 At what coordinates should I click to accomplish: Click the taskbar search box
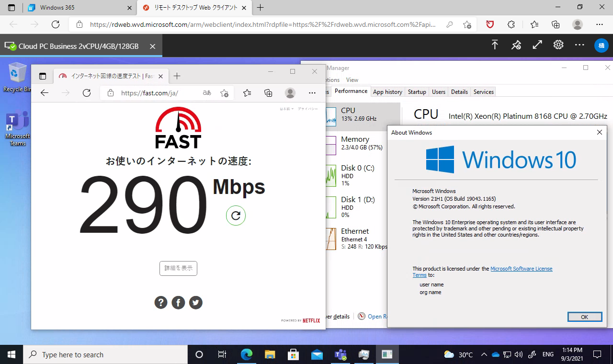[x=105, y=354]
